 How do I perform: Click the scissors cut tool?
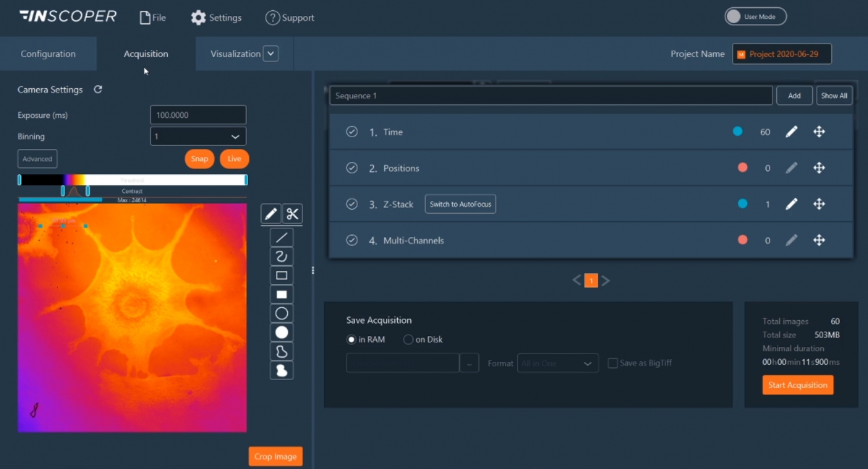pyautogui.click(x=292, y=214)
